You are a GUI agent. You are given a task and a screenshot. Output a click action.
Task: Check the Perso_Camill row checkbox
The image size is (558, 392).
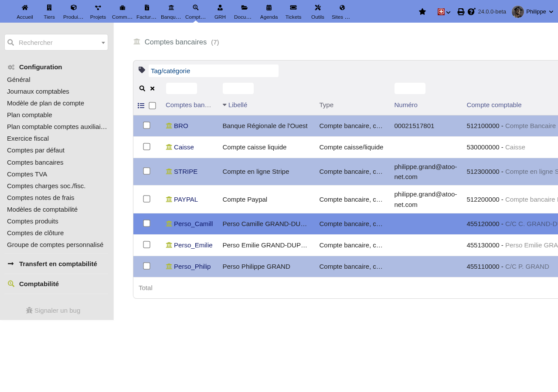(x=146, y=223)
